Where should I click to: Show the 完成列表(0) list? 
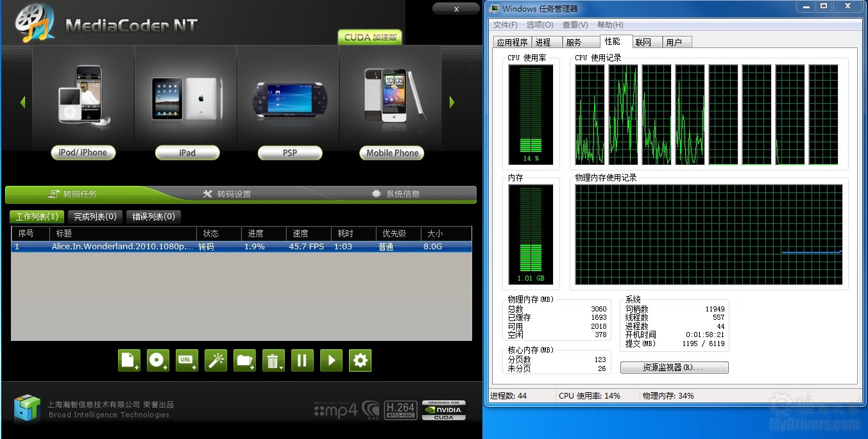tap(95, 217)
